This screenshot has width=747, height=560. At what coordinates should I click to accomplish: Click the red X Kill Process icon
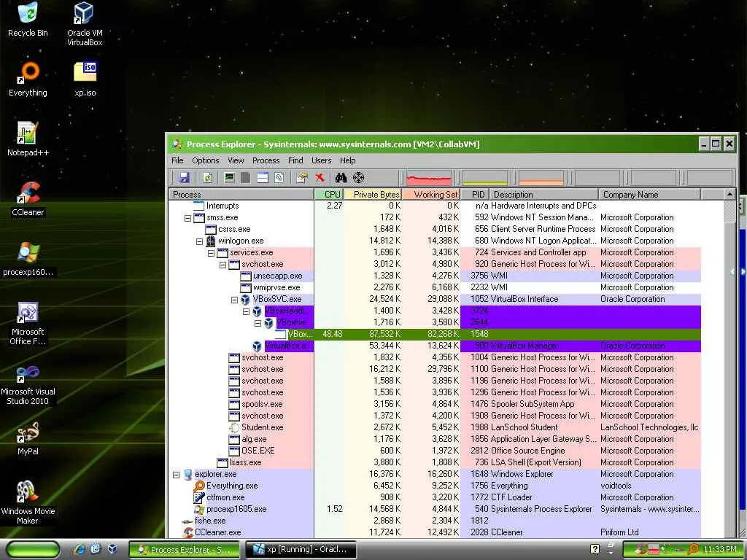[x=320, y=178]
